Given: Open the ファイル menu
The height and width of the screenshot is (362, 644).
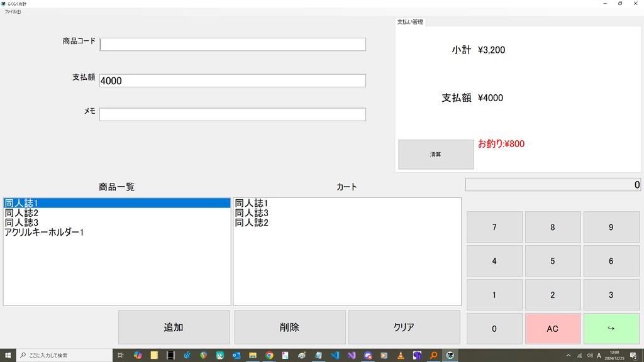Looking at the screenshot, I should (x=13, y=12).
